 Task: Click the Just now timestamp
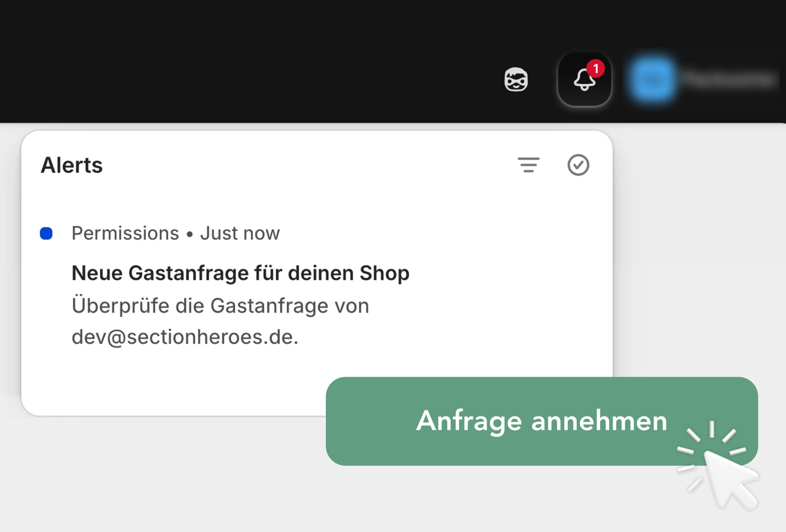(x=240, y=233)
